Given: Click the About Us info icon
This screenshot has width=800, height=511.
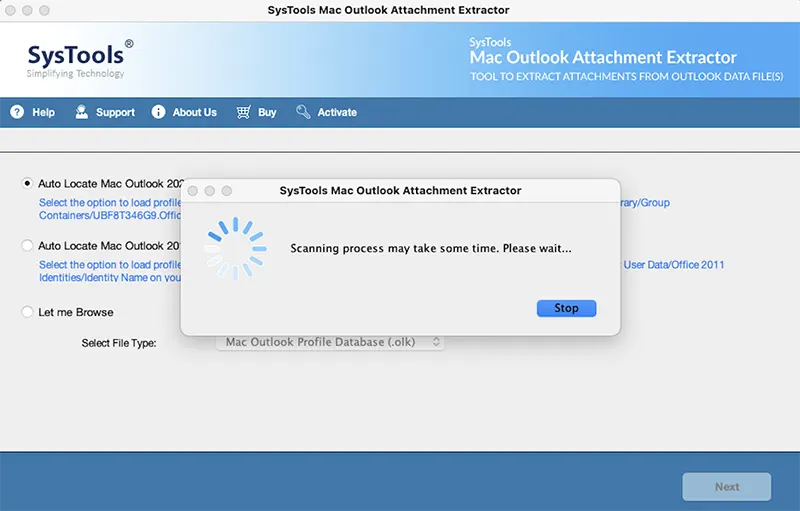Looking at the screenshot, I should tap(158, 112).
